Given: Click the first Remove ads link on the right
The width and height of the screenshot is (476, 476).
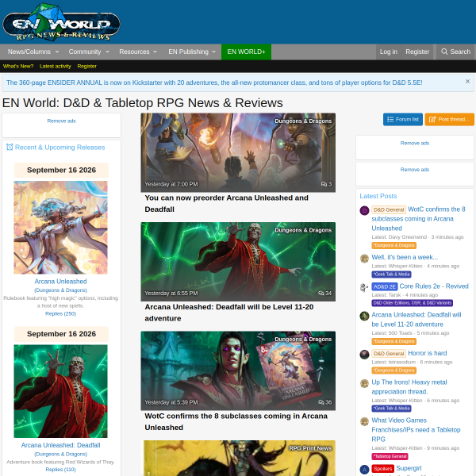Looking at the screenshot, I should pos(415,143).
